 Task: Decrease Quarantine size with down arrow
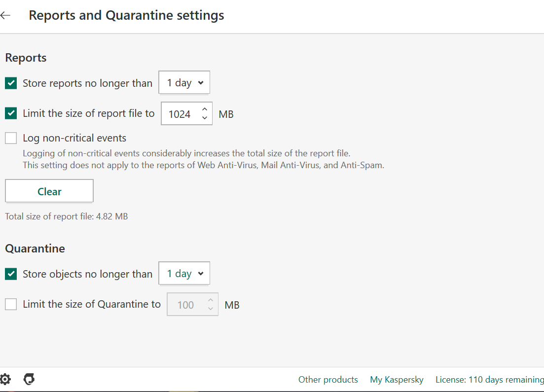click(211, 309)
